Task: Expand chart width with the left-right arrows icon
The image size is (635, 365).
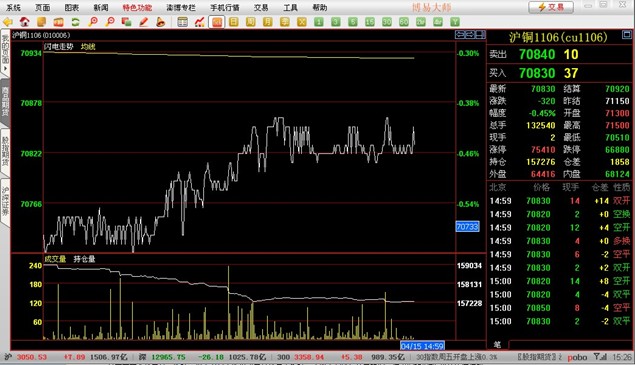Action: [460, 35]
